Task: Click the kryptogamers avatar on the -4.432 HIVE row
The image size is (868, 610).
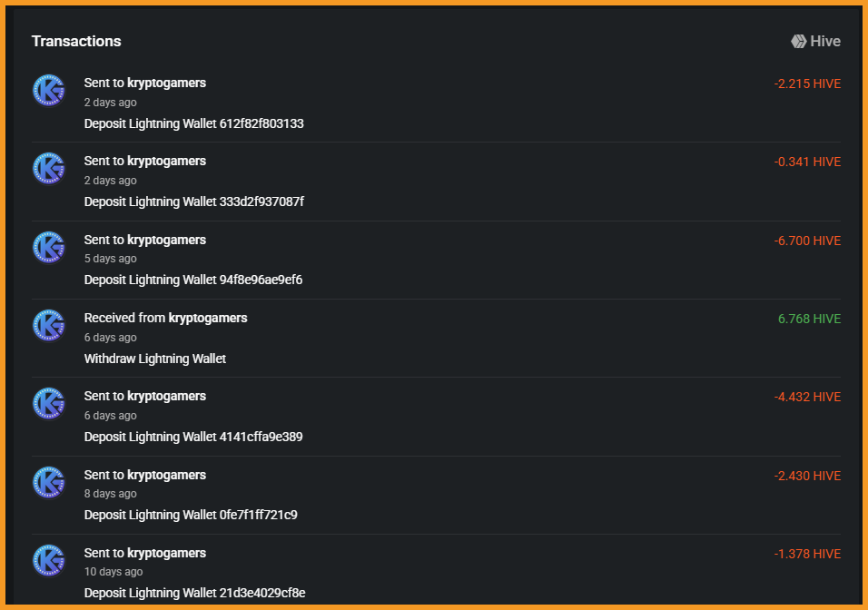Action: click(49, 403)
